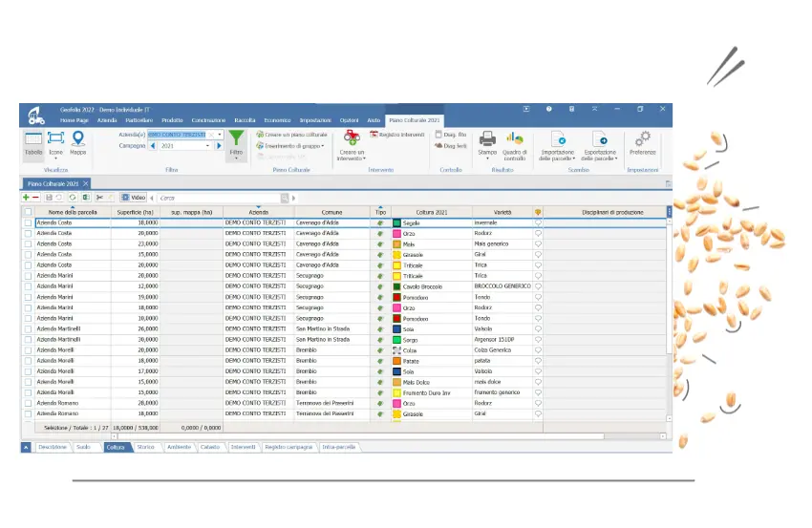812x528 pixels.
Task: Close the Piano Colturale 2021 document tab
Action: pos(86,183)
